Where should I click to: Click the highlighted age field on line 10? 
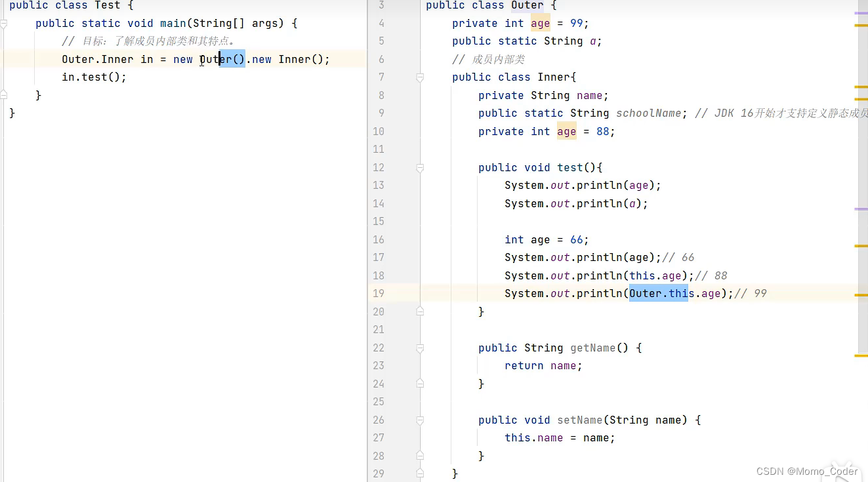[x=566, y=131]
